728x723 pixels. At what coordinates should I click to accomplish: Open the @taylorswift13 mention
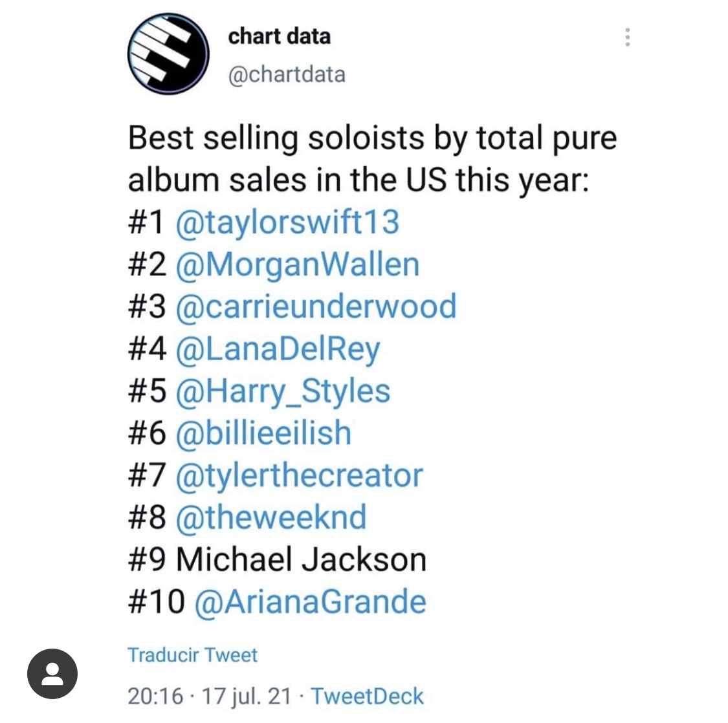[287, 222]
